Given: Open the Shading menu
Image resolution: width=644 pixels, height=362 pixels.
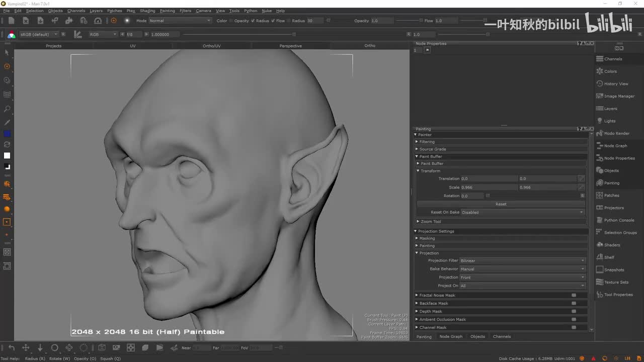Looking at the screenshot, I should click(147, 11).
